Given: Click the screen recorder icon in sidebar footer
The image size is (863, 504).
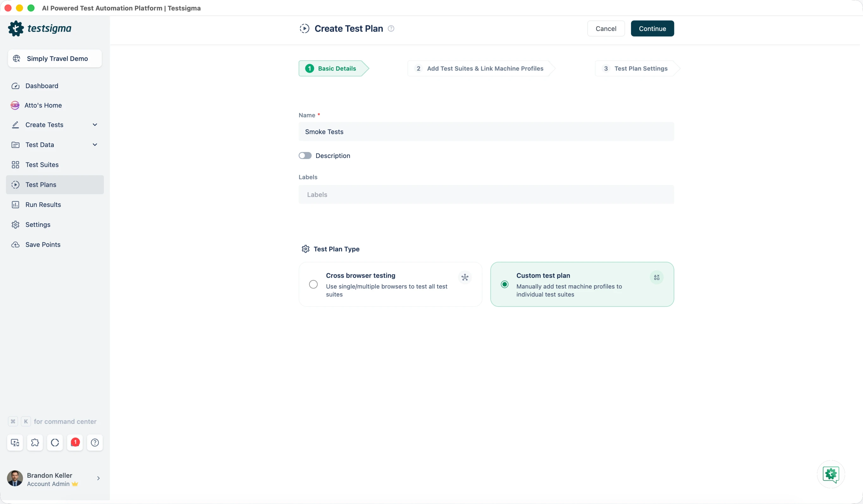Looking at the screenshot, I should point(15,442).
